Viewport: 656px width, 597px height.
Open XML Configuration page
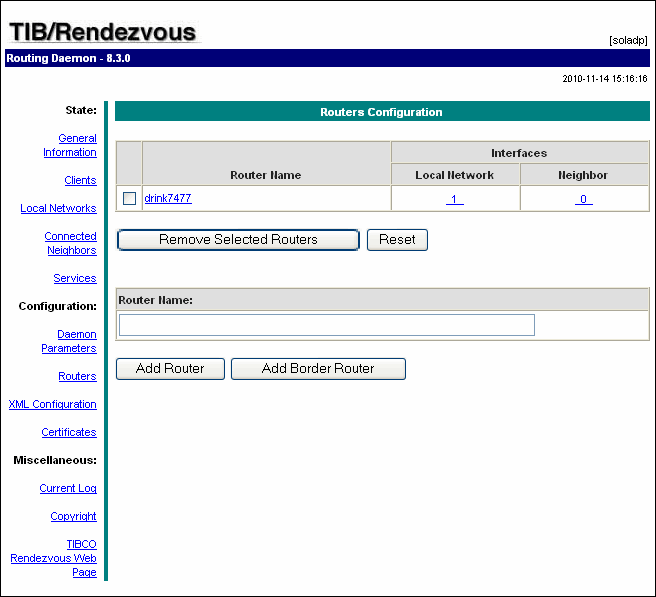[x=53, y=404]
